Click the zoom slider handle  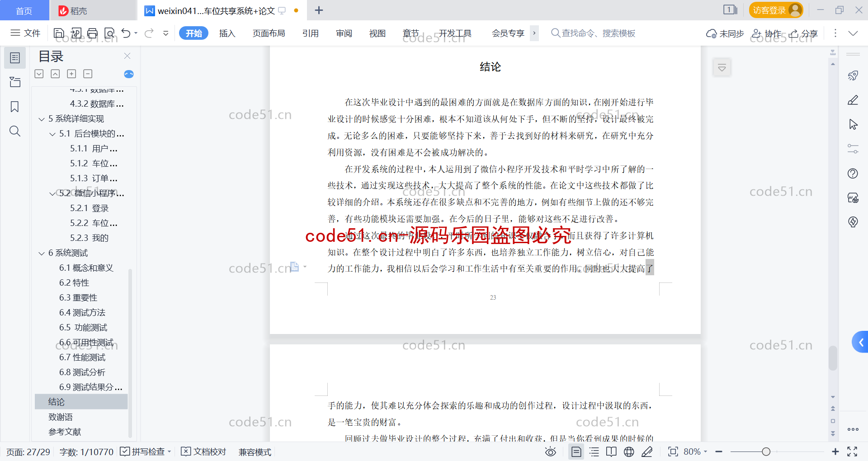click(x=766, y=452)
